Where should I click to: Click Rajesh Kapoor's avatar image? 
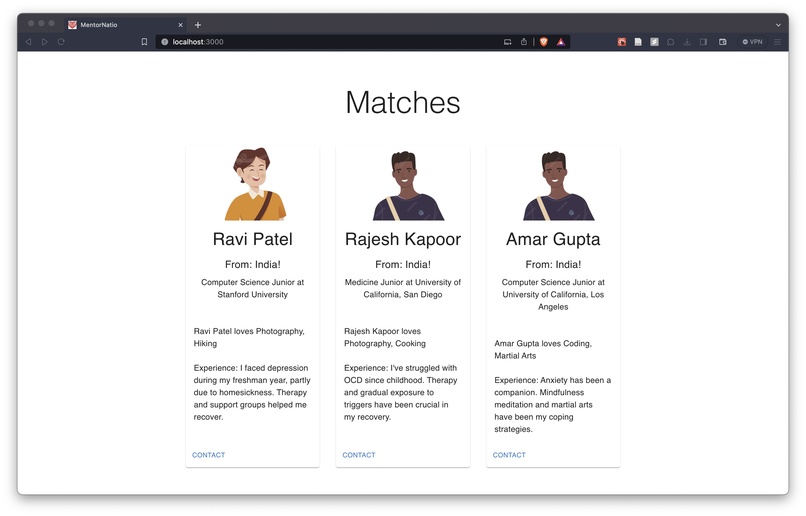[x=408, y=186]
